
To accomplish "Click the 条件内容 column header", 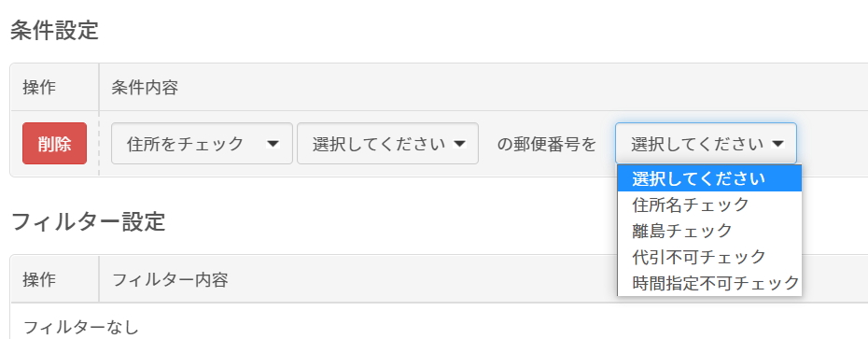I will (x=145, y=88).
